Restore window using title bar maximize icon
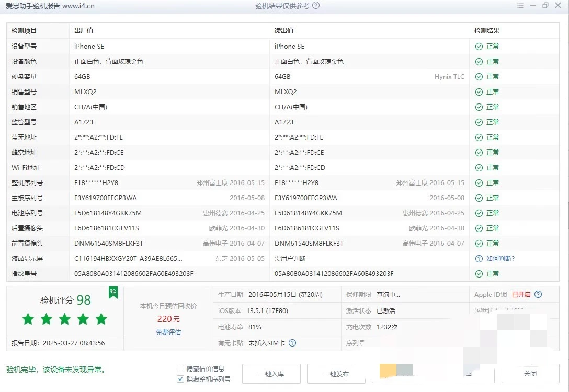569x392 pixels. 545,6
